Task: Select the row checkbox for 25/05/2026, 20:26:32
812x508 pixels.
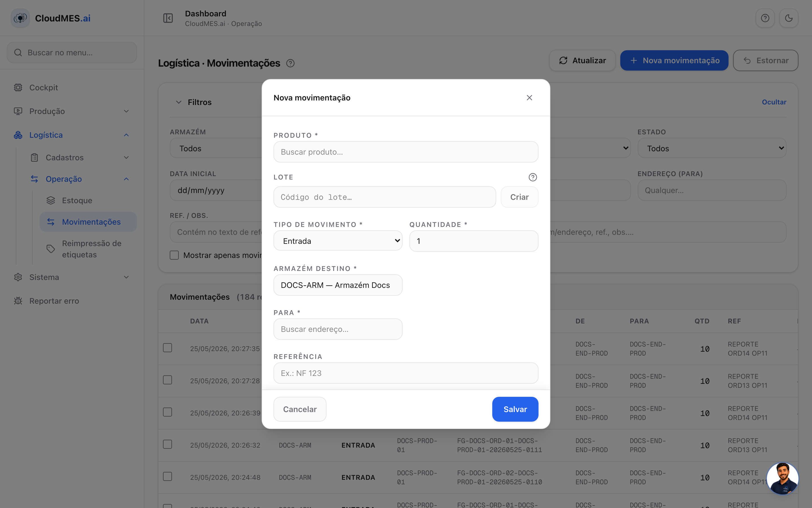Action: coord(167,444)
